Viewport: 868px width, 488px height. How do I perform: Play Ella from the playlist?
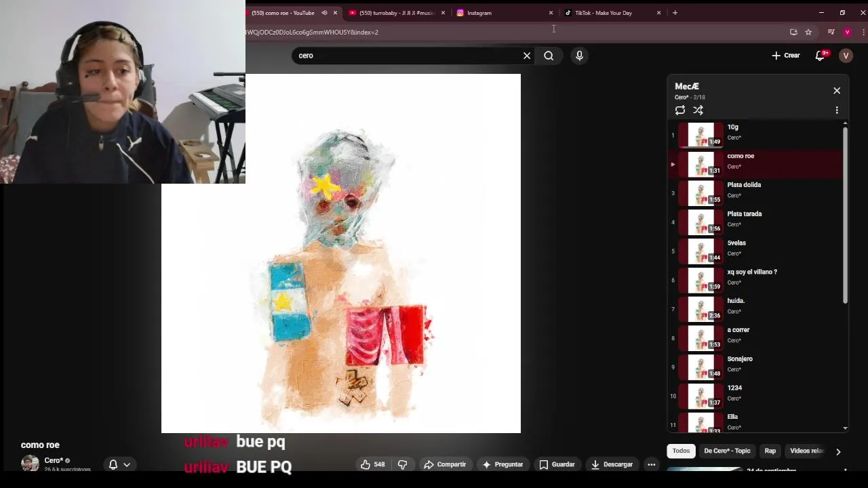pos(755,422)
